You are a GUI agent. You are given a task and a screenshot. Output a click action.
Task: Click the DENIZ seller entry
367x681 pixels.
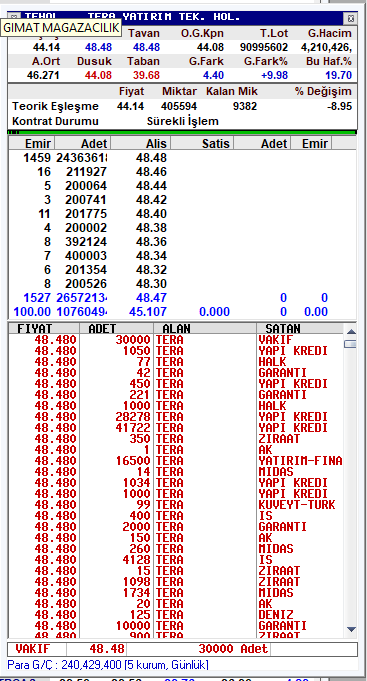click(276, 615)
